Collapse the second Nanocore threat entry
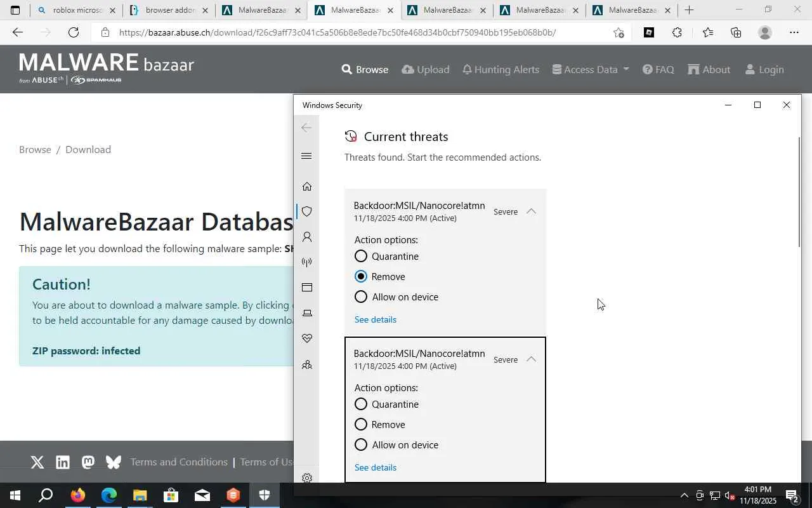The height and width of the screenshot is (508, 812). pyautogui.click(x=532, y=359)
